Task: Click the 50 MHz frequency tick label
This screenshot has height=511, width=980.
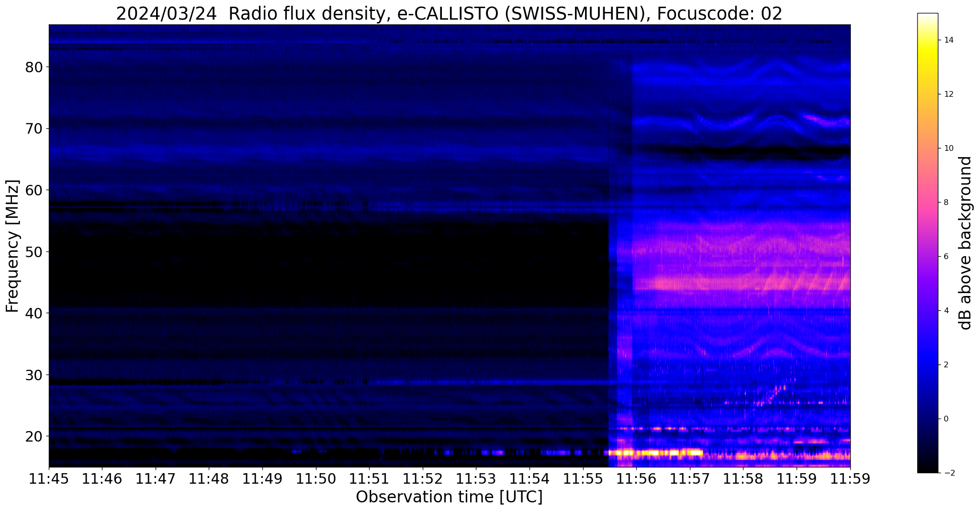Action: [x=34, y=251]
